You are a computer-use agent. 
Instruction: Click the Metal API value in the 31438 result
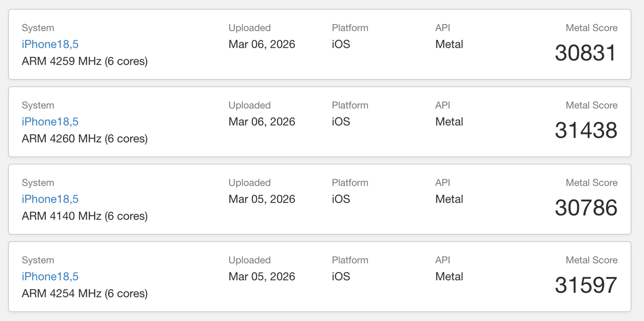[449, 122]
